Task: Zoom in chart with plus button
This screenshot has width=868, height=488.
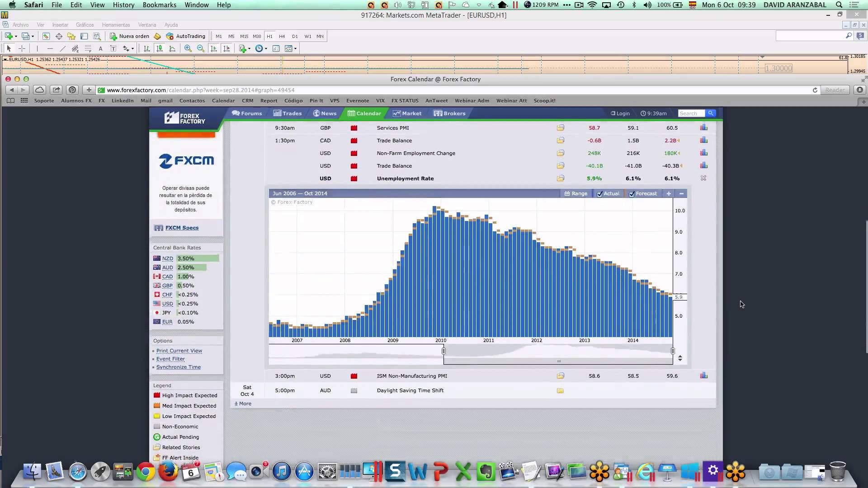Action: [669, 193]
